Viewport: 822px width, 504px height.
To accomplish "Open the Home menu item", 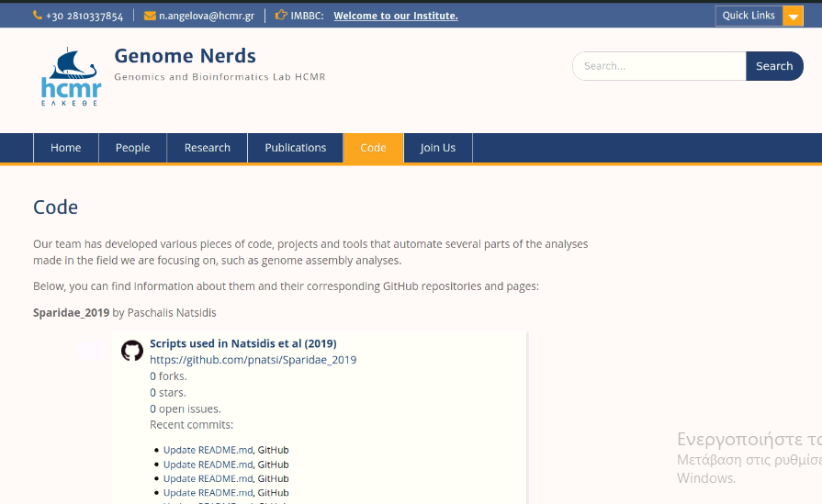I will (x=65, y=148).
